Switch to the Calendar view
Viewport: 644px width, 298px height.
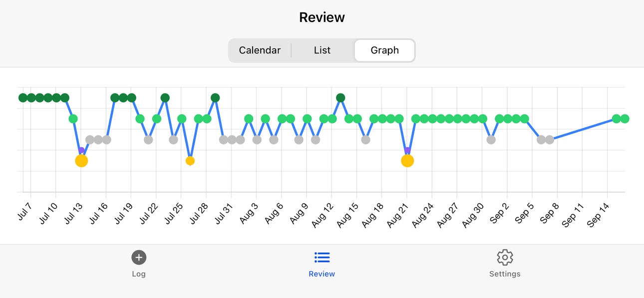click(x=260, y=50)
